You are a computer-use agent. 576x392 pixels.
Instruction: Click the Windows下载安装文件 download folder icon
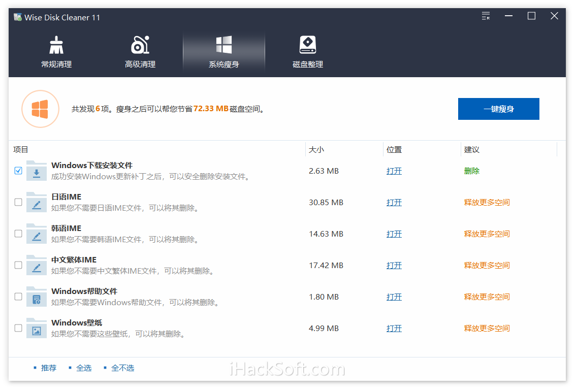coord(37,171)
